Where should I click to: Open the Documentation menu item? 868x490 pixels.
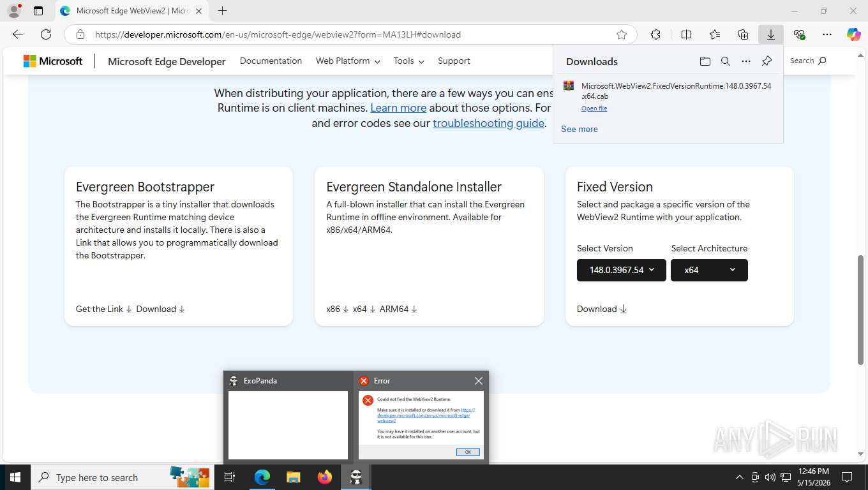(271, 61)
